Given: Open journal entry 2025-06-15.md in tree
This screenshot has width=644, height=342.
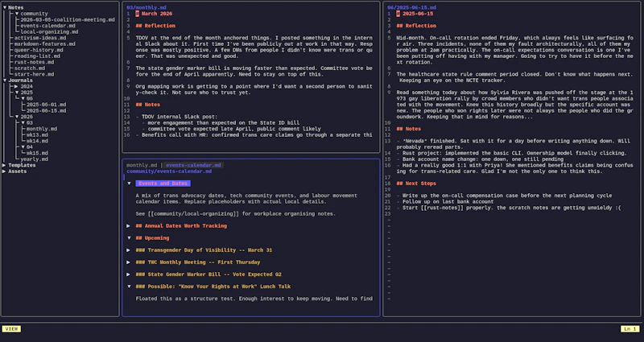Looking at the screenshot, I should tap(47, 111).
